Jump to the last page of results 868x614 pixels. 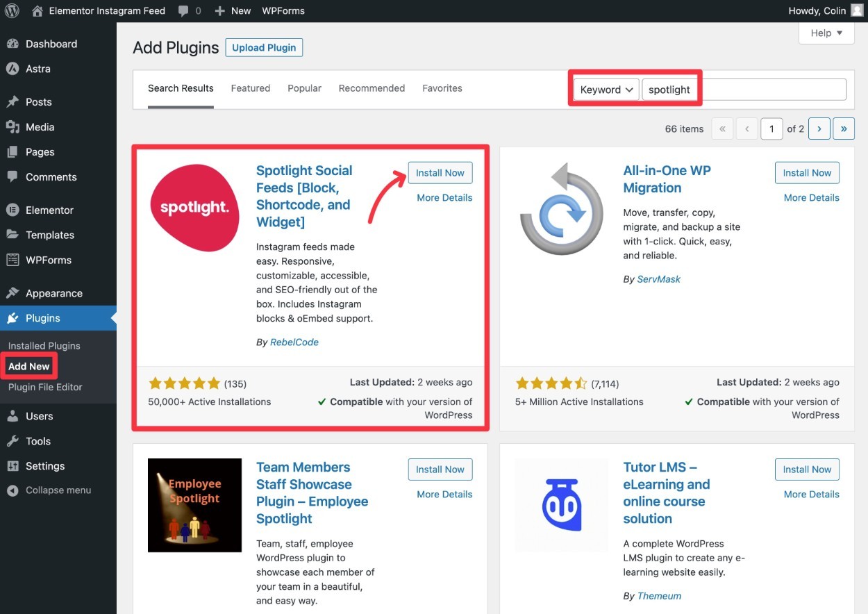click(844, 129)
